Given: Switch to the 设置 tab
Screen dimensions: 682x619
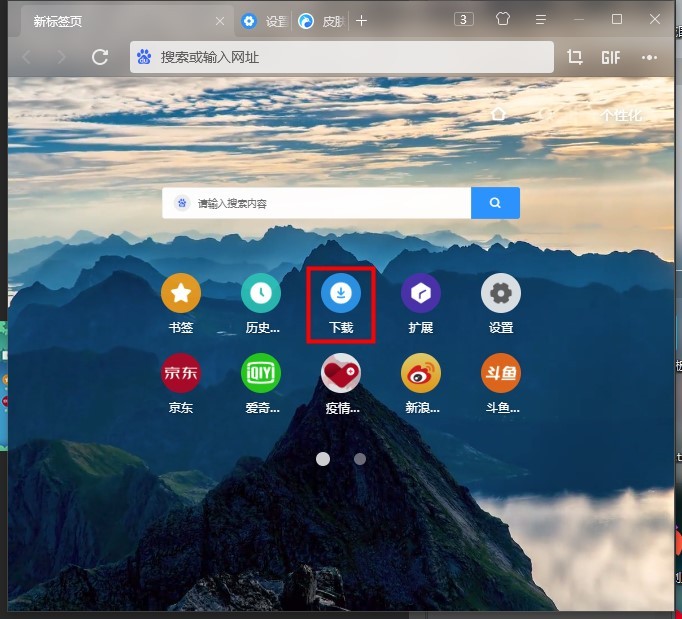Looking at the screenshot, I should pos(265,21).
